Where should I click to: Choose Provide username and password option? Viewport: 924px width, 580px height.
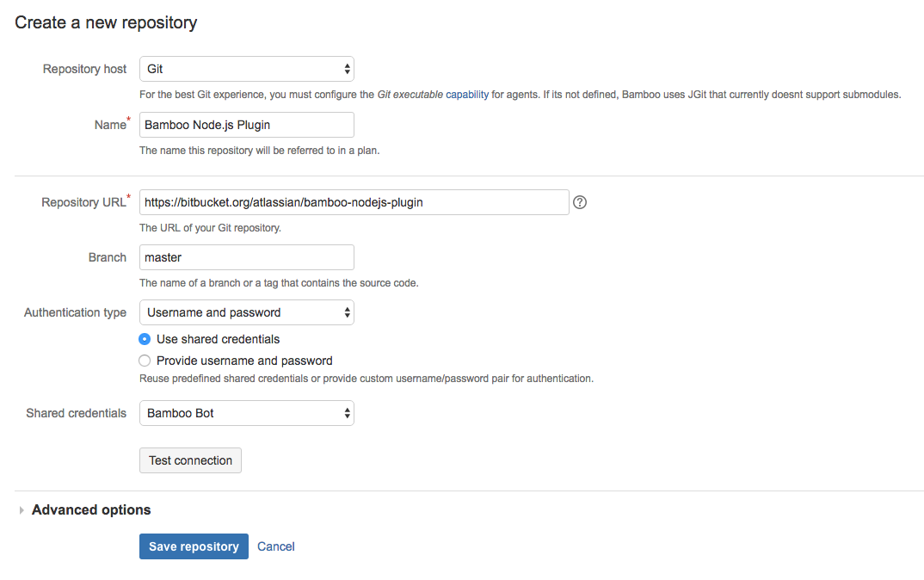[145, 361]
